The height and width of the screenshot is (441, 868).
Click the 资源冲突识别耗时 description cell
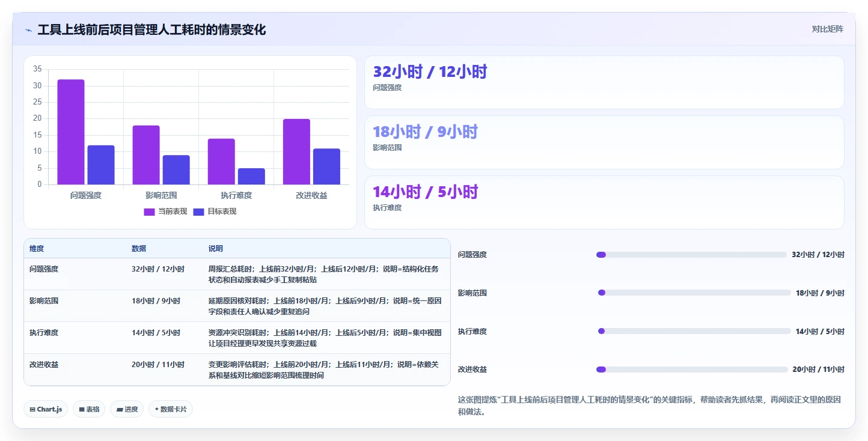click(x=325, y=338)
